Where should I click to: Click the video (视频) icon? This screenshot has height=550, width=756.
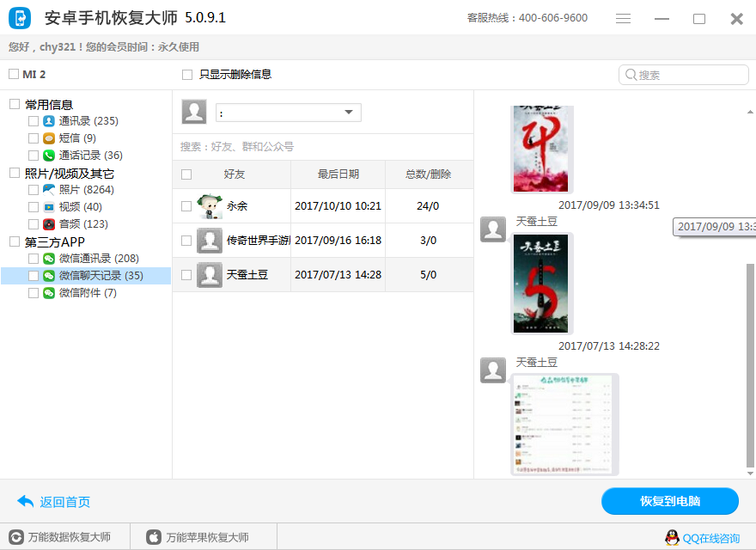[49, 207]
